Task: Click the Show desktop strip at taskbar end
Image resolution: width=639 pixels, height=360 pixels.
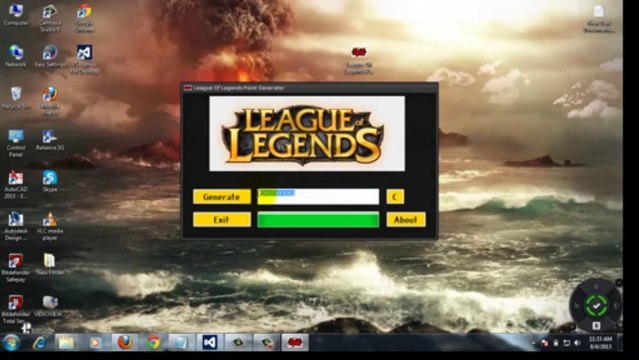Action: click(619, 343)
